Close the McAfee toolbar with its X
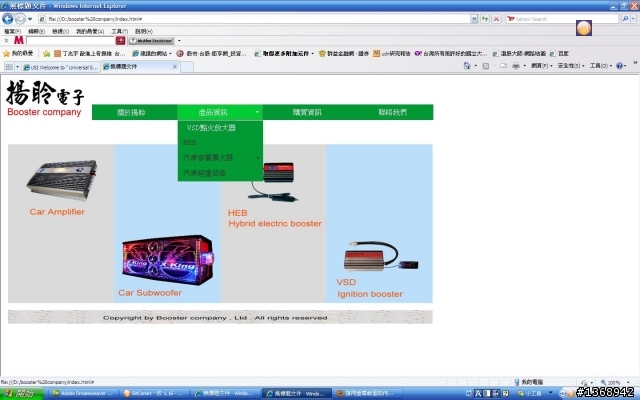This screenshot has height=400, width=640. 6,40
